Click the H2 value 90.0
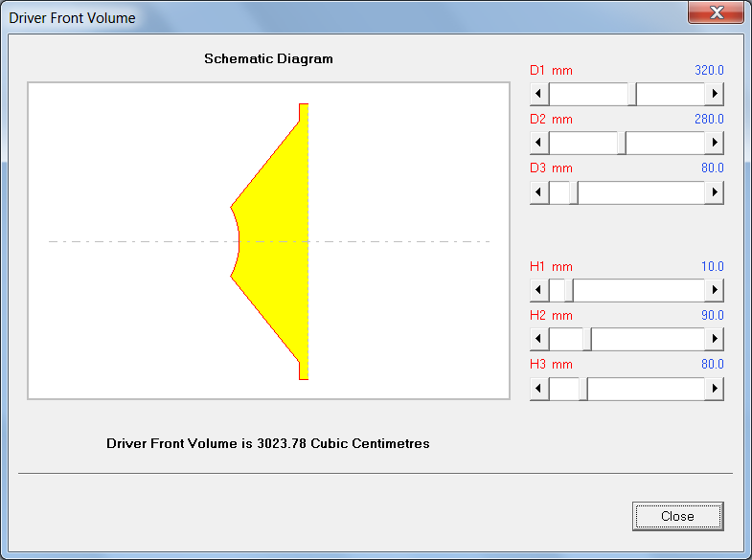 click(712, 315)
